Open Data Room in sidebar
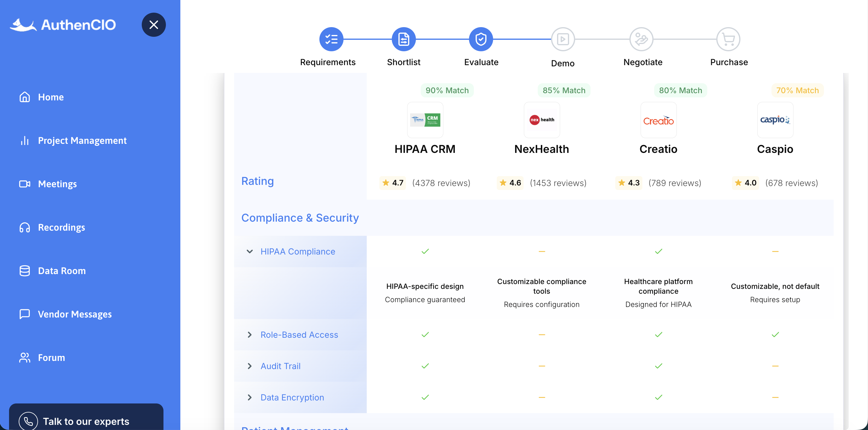The width and height of the screenshot is (868, 430). click(x=62, y=270)
